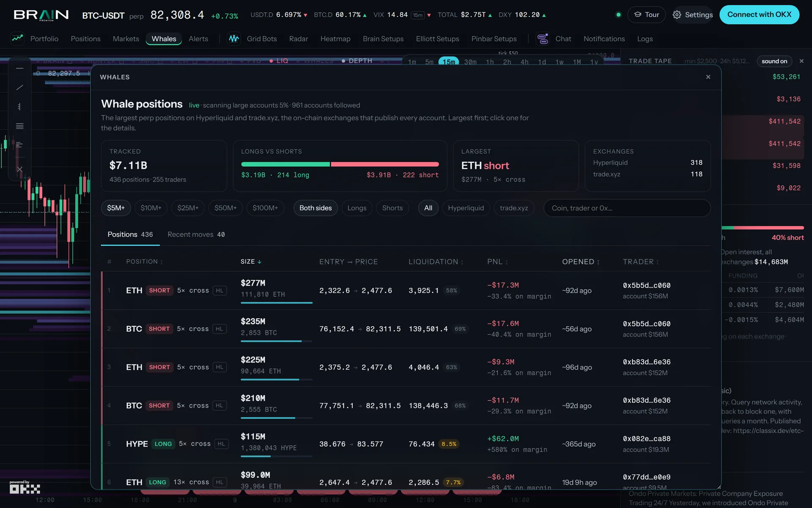Image resolution: width=812 pixels, height=508 pixels.
Task: Click the VIX 15m interval badge
Action: [x=418, y=15]
